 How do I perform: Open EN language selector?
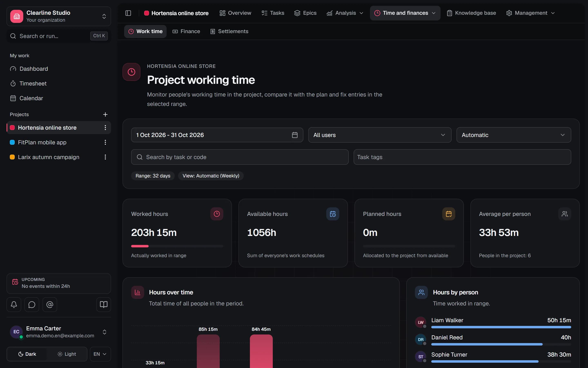coord(100,354)
